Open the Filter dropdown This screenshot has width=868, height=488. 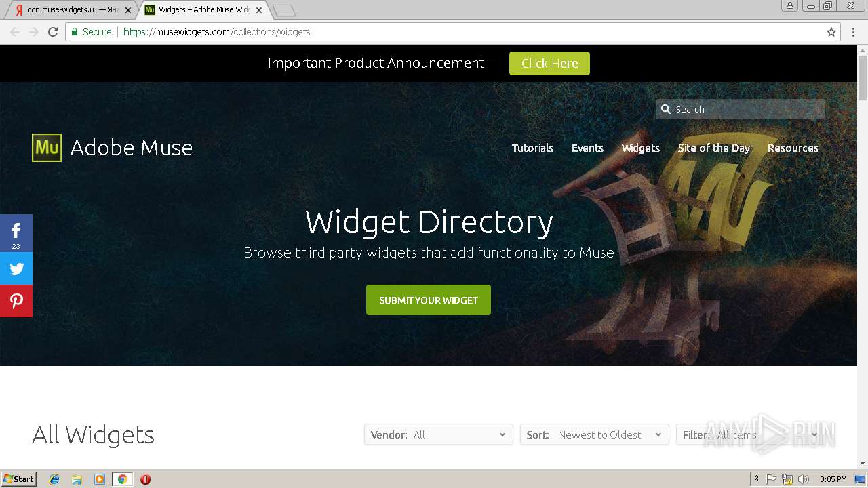[751, 434]
